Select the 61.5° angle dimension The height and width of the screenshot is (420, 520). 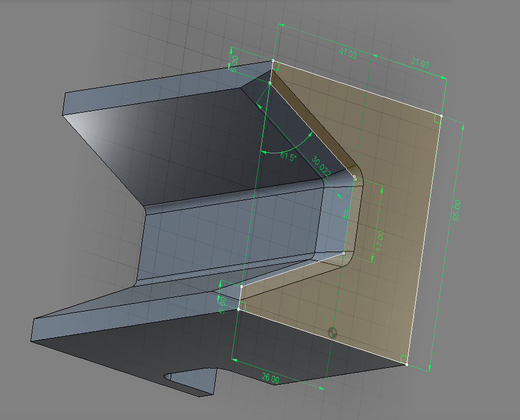288,156
